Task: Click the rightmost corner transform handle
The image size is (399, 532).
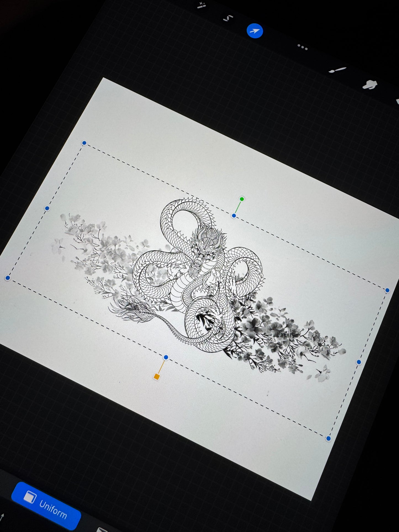Action: pyautogui.click(x=387, y=290)
